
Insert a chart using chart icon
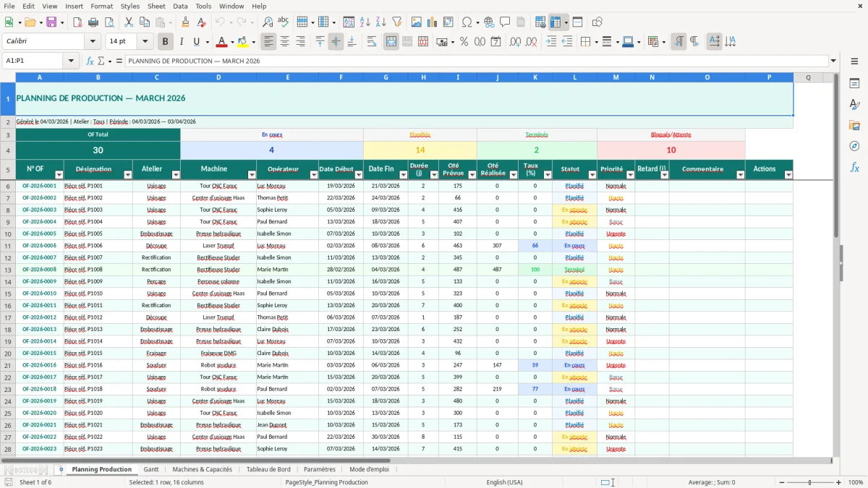pos(433,22)
